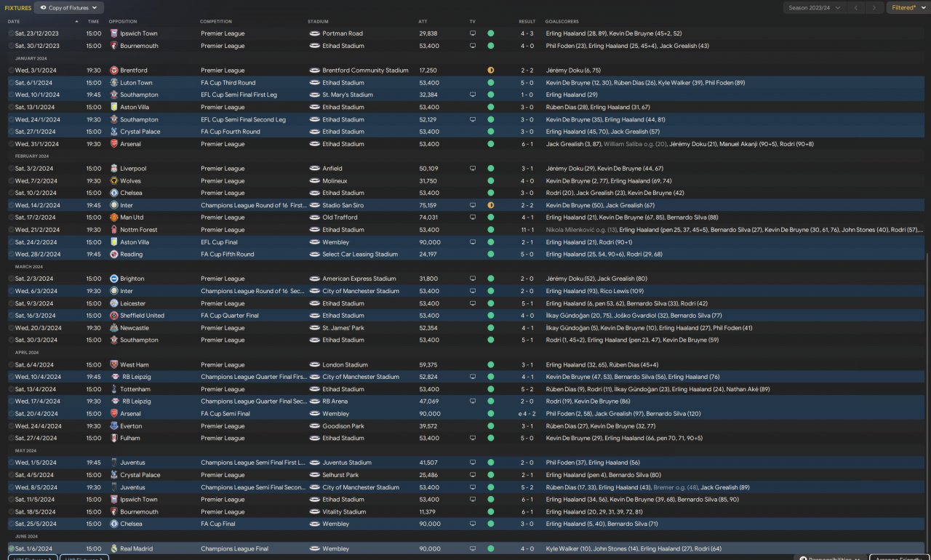Click the Arsenal crest on 31/1/2024 row
Image resolution: width=931 pixels, height=560 pixels.
[114, 144]
